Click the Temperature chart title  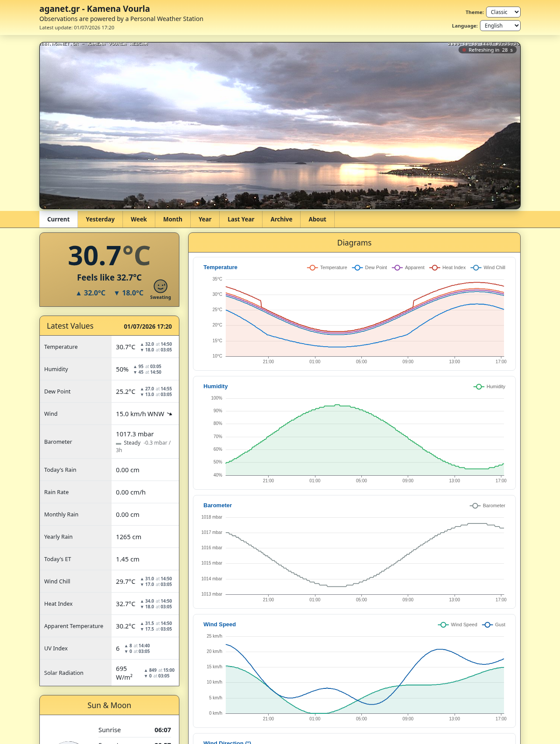[220, 267]
